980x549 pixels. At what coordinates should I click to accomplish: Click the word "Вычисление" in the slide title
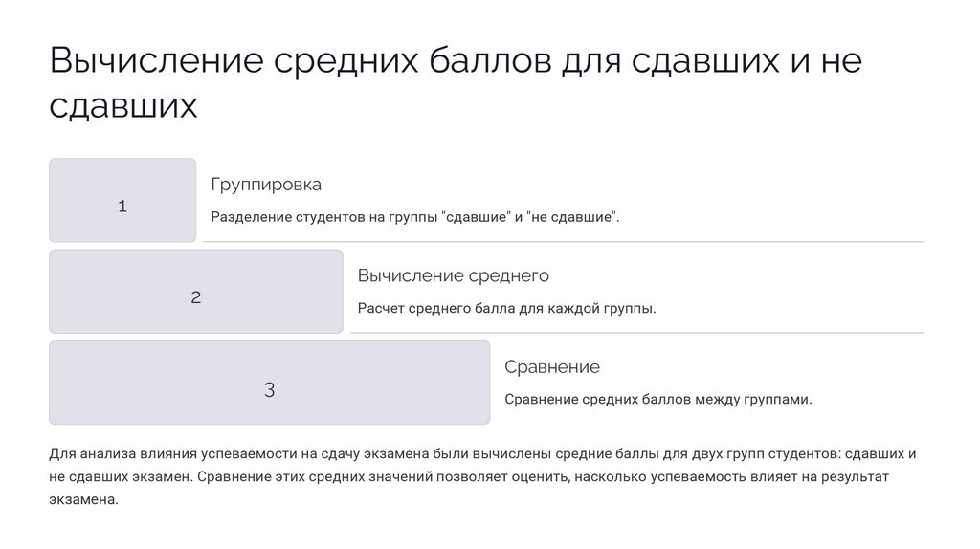coord(156,63)
